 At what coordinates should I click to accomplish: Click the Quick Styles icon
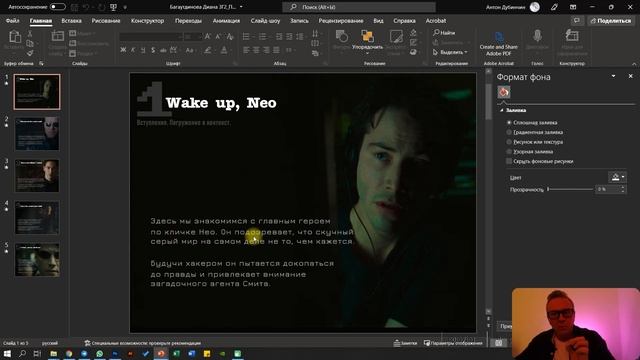click(396, 36)
